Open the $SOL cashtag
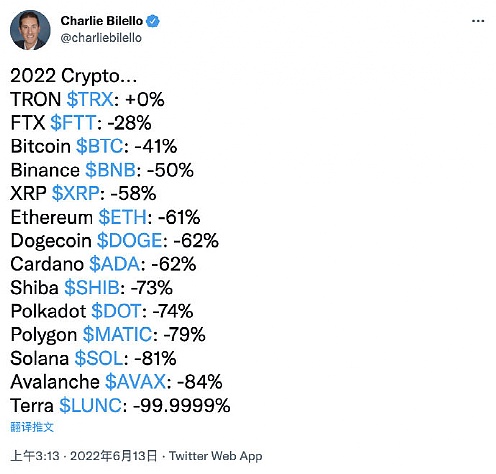This screenshot has width=496, height=474. click(x=99, y=358)
